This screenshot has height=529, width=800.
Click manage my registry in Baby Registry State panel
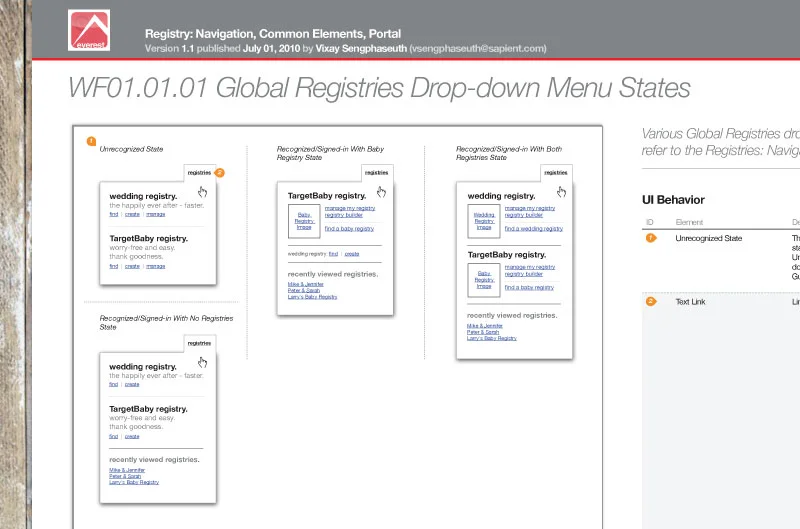(x=350, y=208)
